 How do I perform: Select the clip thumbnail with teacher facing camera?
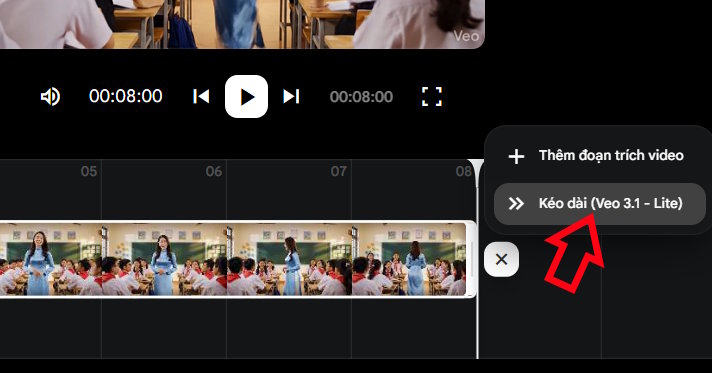(x=51, y=259)
